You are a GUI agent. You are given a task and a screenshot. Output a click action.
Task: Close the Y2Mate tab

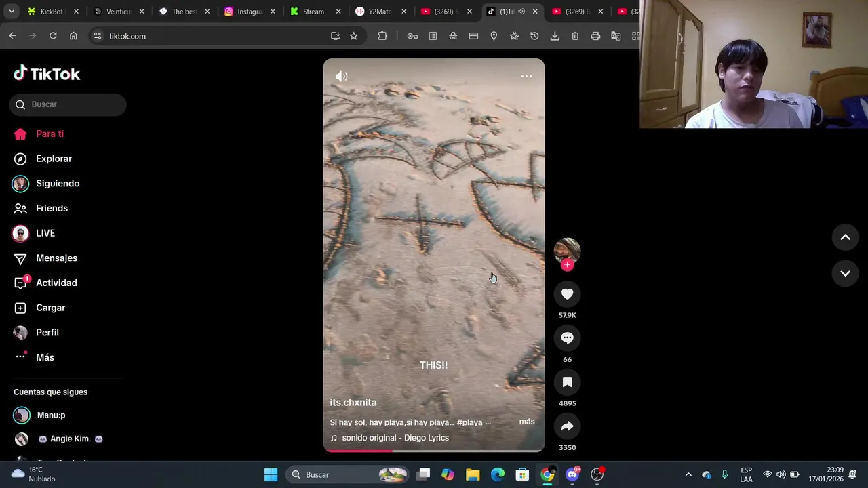(x=404, y=12)
